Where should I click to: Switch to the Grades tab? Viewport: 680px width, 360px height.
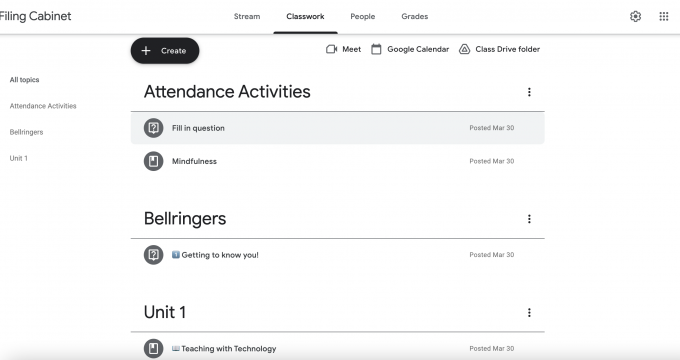point(415,16)
